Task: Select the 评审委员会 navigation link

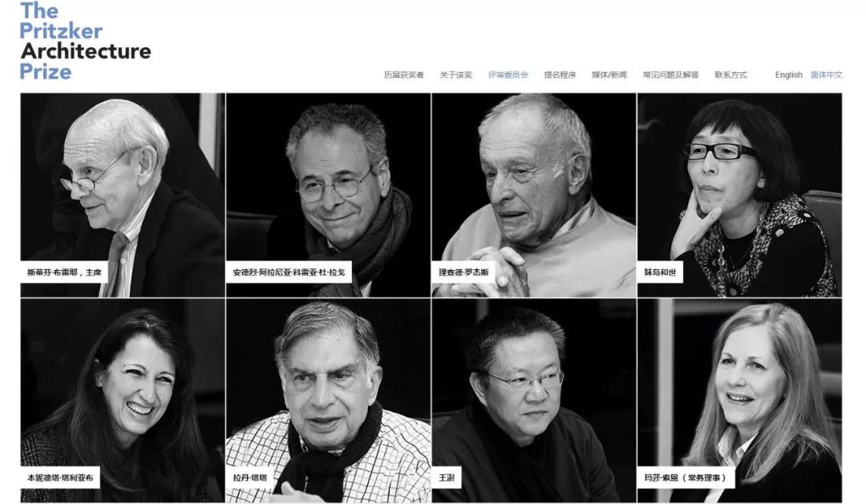Action: coord(508,75)
